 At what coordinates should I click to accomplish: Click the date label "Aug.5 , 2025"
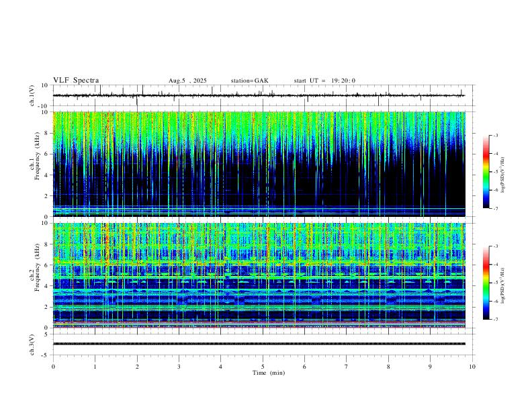pyautogui.click(x=187, y=81)
